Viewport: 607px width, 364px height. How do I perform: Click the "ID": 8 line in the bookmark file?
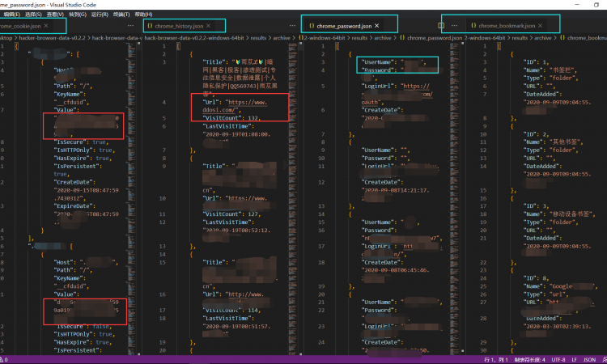[x=536, y=278]
